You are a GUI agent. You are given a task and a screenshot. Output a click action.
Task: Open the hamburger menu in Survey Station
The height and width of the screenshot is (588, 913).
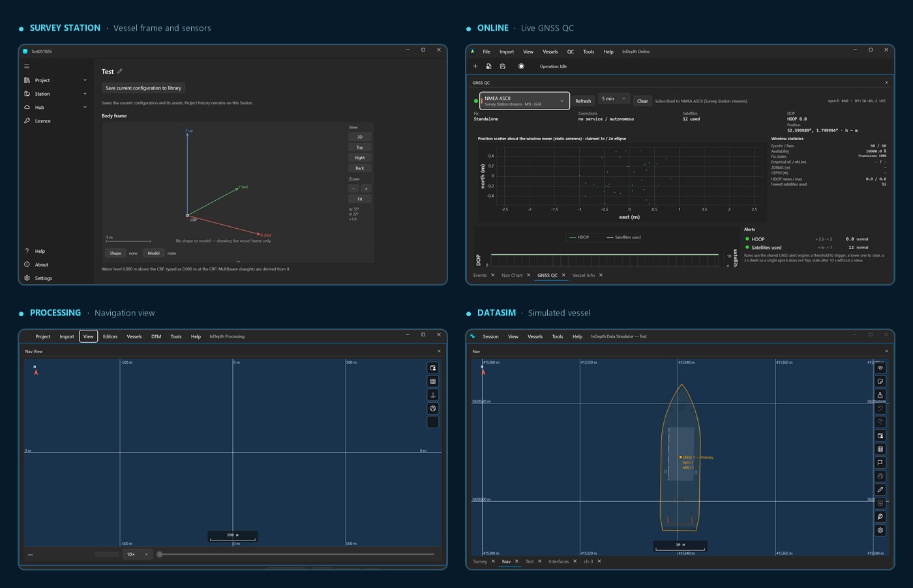27,66
